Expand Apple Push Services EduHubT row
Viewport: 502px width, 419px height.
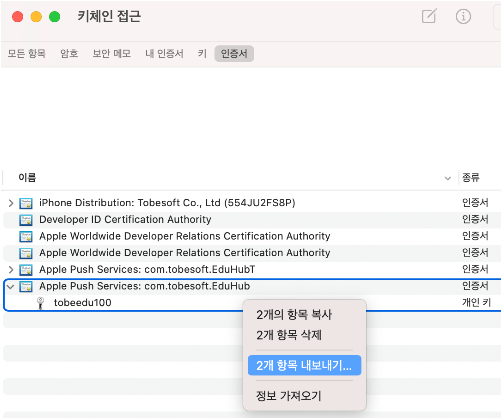click(x=11, y=269)
